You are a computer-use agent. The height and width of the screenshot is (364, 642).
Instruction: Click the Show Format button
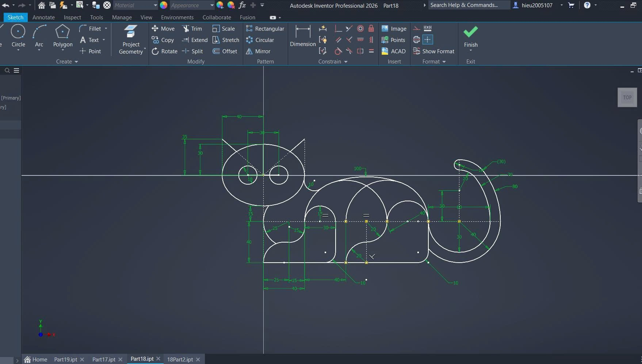pos(434,51)
